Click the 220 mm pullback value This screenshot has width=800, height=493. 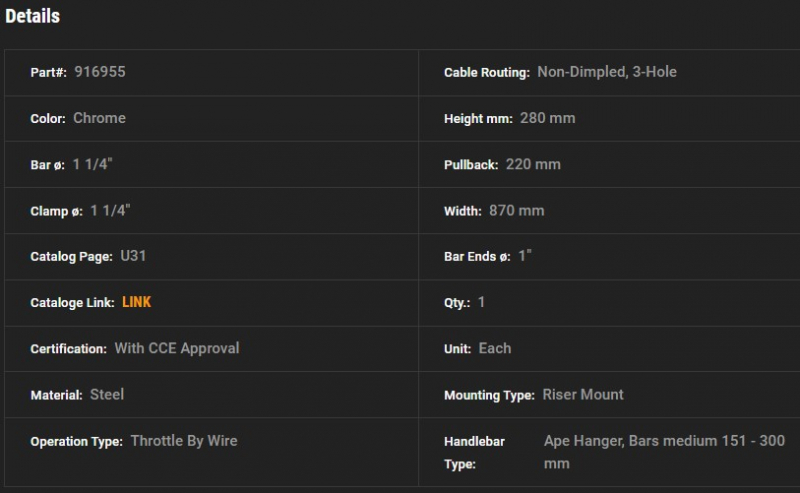click(x=533, y=164)
